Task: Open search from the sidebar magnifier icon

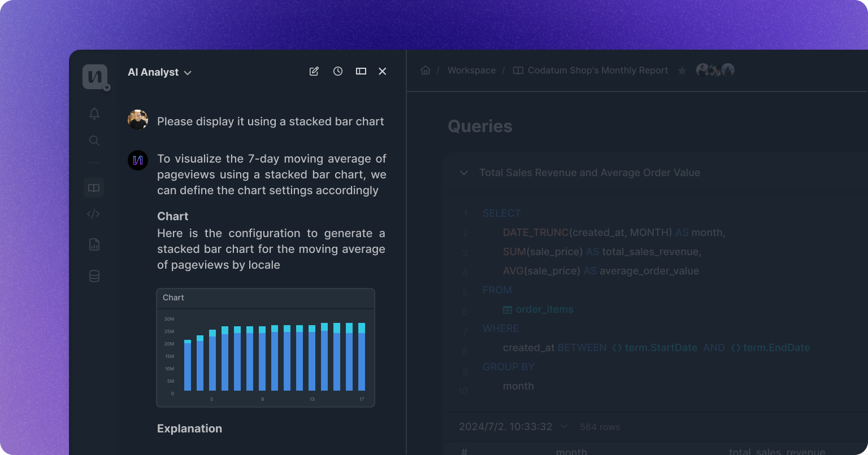Action: 94,141
